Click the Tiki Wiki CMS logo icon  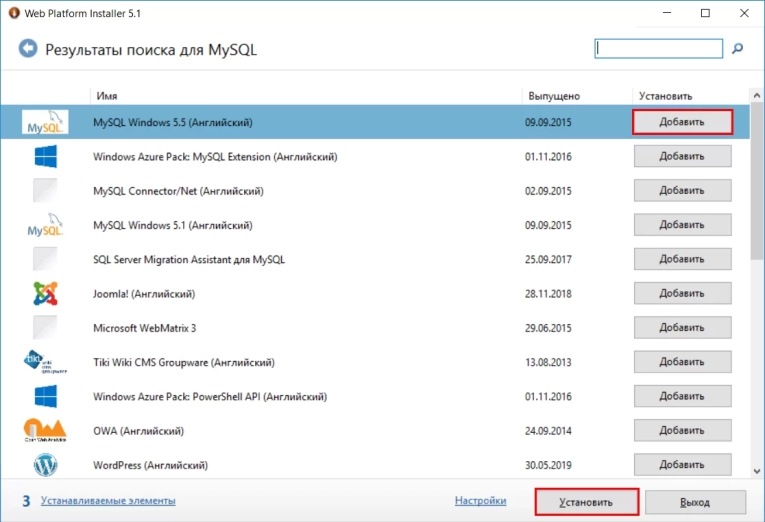pyautogui.click(x=45, y=362)
